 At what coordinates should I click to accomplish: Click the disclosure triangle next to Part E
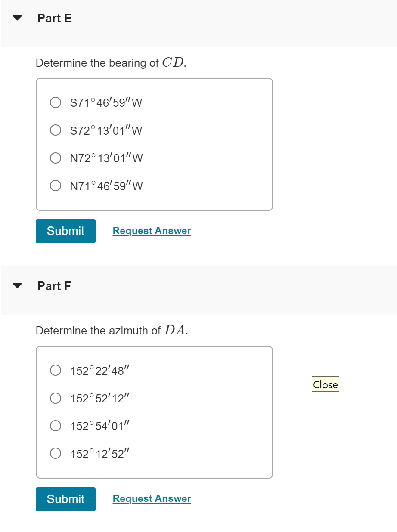(16, 18)
